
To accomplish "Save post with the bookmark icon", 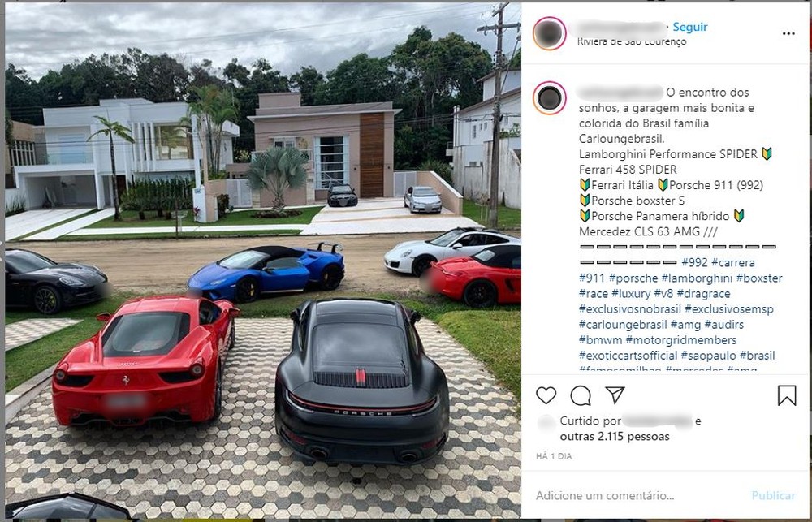I will point(787,395).
